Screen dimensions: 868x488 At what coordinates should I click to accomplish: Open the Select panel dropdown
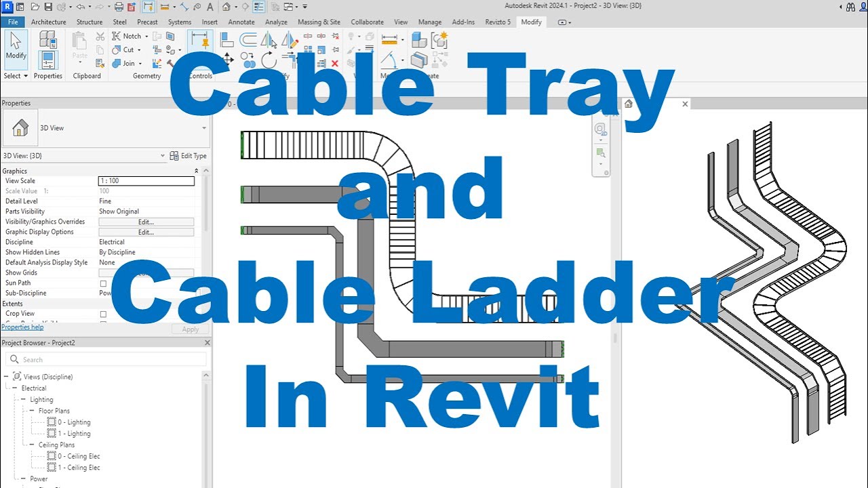16,76
